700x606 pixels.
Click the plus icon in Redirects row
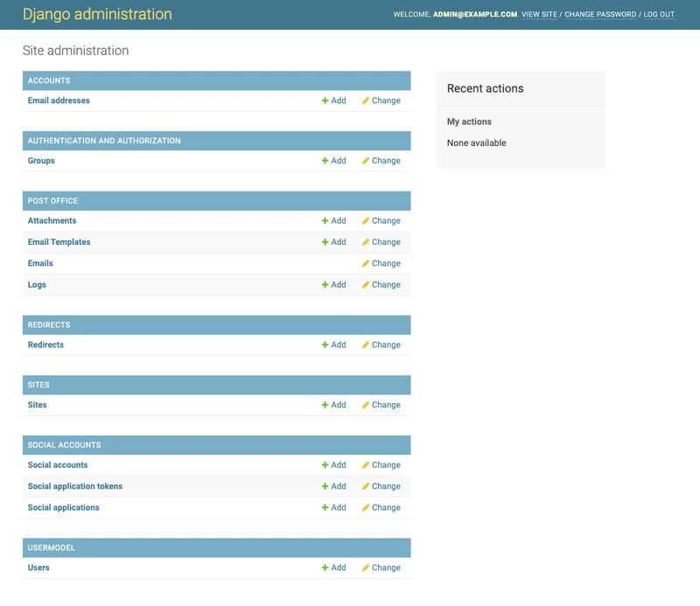click(325, 345)
